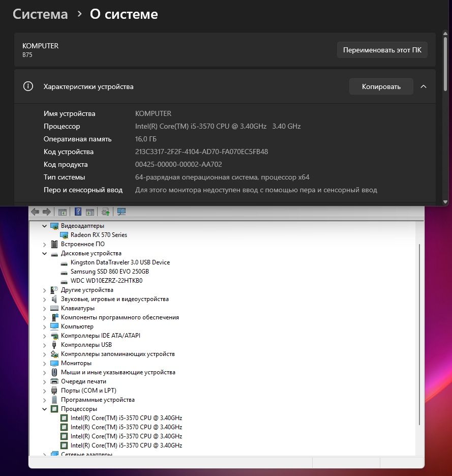Click the mouse icon for Мыши
The height and width of the screenshot is (476, 452).
(54, 372)
